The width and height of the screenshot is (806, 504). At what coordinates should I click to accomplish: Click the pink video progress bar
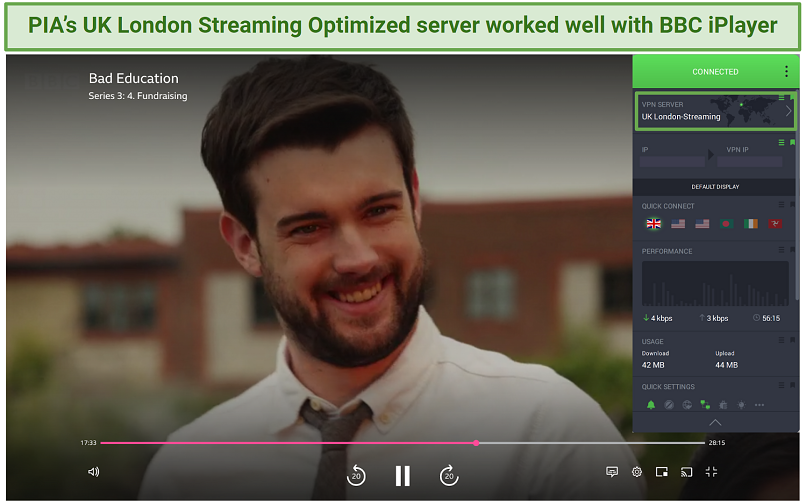click(x=288, y=443)
